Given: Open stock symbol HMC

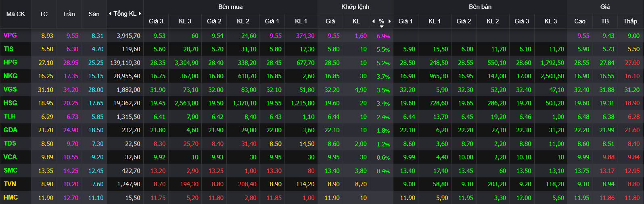Looking at the screenshot, I should (x=10, y=198).
